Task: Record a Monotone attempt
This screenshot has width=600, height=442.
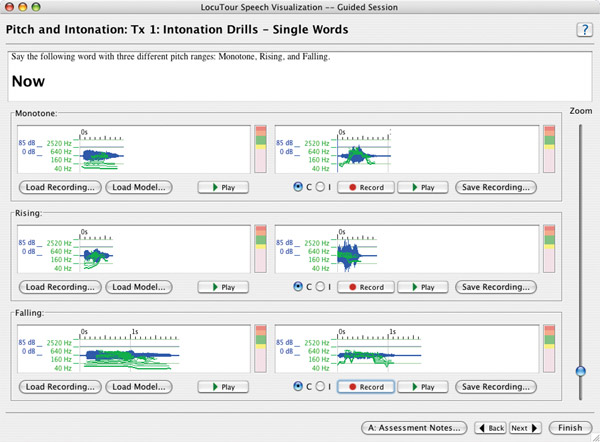Action: point(366,187)
